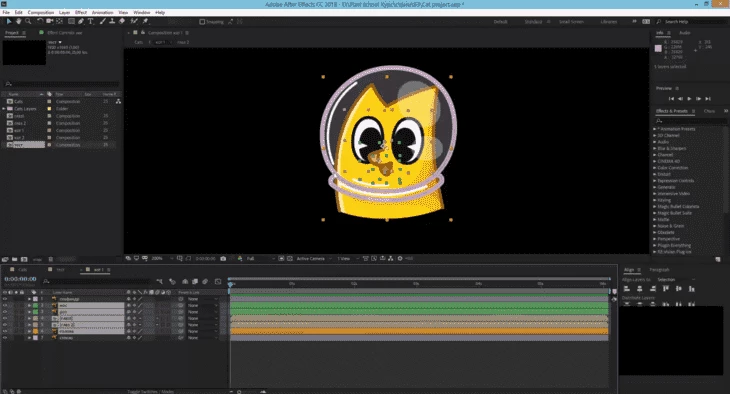Image resolution: width=730 pixels, height=394 pixels.
Task: Switch to the Small Screen workspace
Action: [x=571, y=22]
